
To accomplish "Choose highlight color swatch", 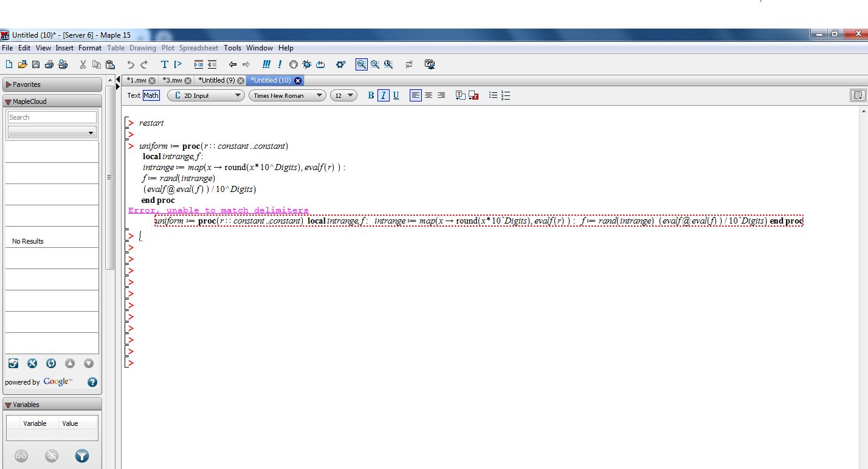I will click(474, 95).
